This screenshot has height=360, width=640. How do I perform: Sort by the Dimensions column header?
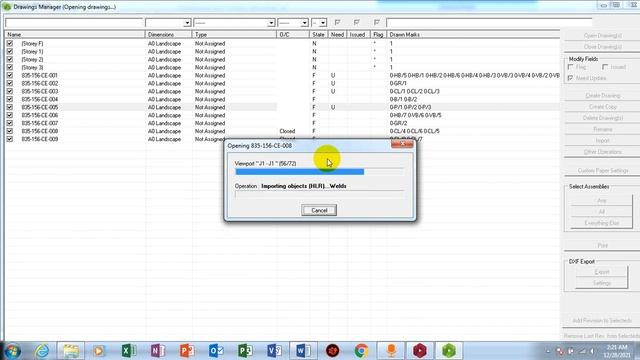coord(168,35)
